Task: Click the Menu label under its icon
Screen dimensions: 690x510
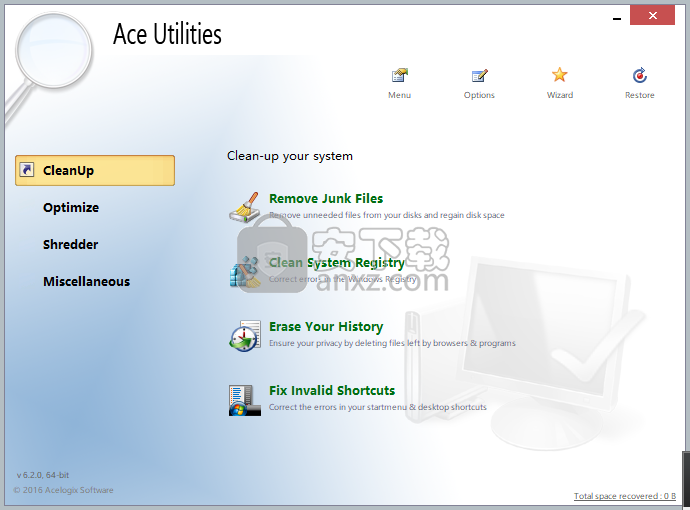Action: (400, 95)
